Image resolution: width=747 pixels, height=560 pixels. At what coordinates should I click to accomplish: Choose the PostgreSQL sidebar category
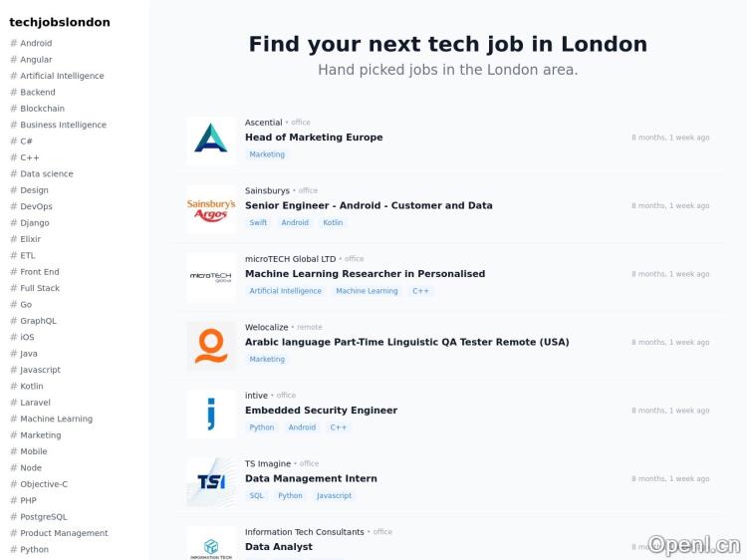(44, 517)
